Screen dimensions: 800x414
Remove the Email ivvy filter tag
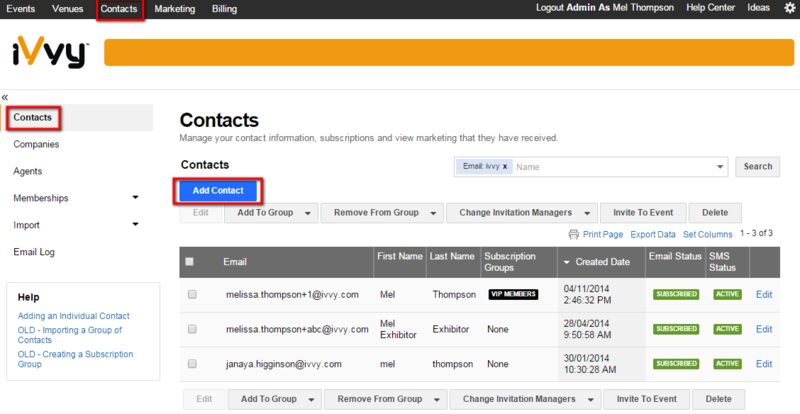pyautogui.click(x=505, y=166)
